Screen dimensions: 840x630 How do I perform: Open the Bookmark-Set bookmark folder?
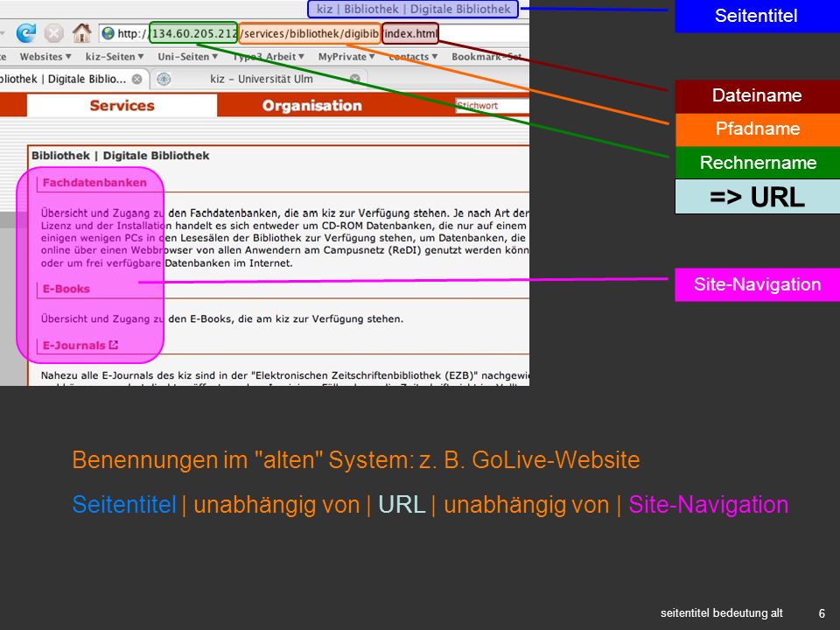(x=486, y=56)
